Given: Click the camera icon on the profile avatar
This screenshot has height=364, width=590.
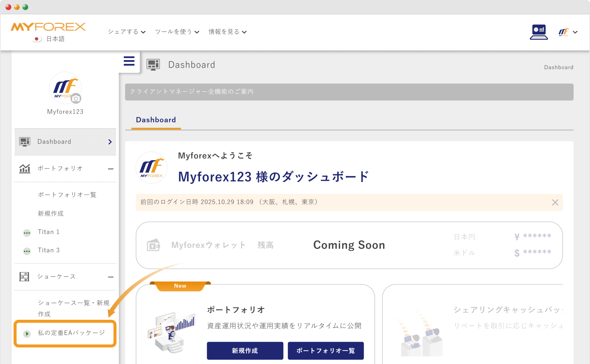Looking at the screenshot, I should click(76, 98).
